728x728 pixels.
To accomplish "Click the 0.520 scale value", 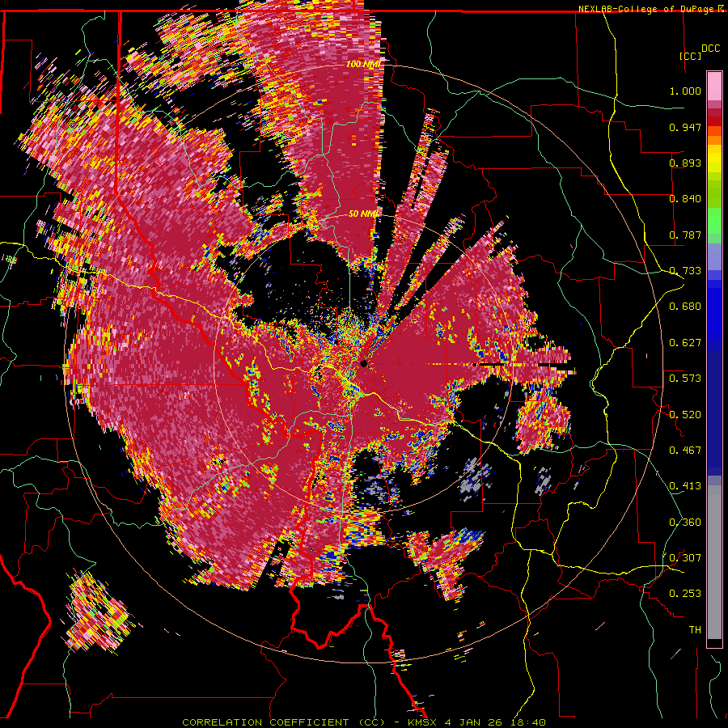I will pos(685,415).
